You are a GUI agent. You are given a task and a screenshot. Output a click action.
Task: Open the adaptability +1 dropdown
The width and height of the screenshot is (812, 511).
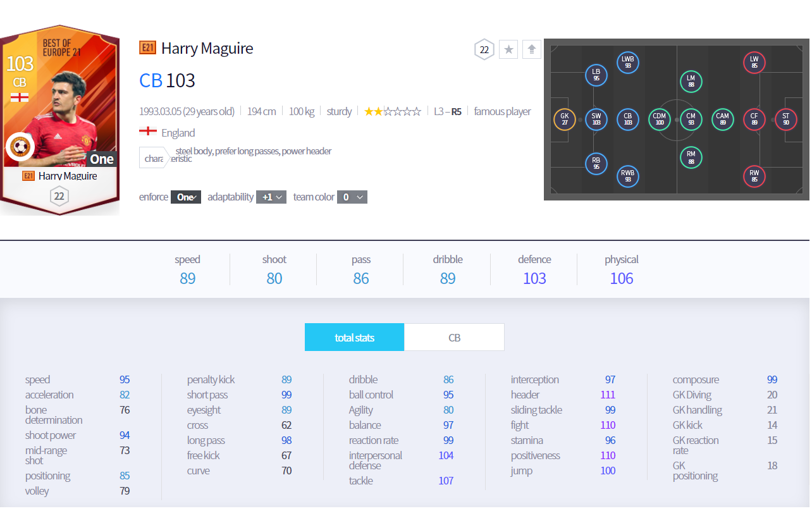click(271, 197)
